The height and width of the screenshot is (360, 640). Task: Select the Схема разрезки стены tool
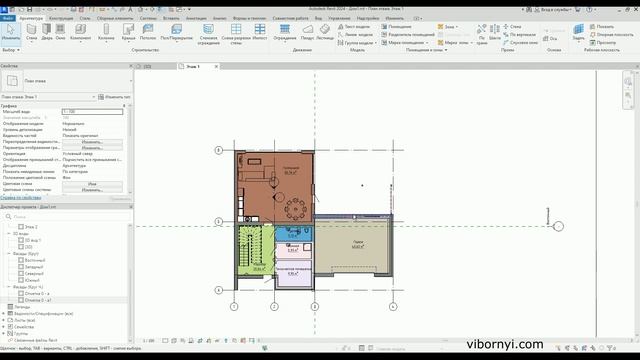click(236, 33)
